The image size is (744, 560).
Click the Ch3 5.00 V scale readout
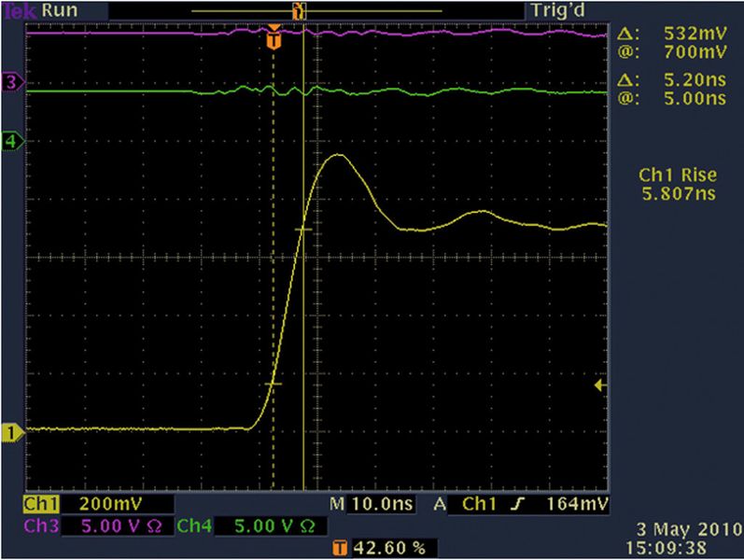[121, 526]
